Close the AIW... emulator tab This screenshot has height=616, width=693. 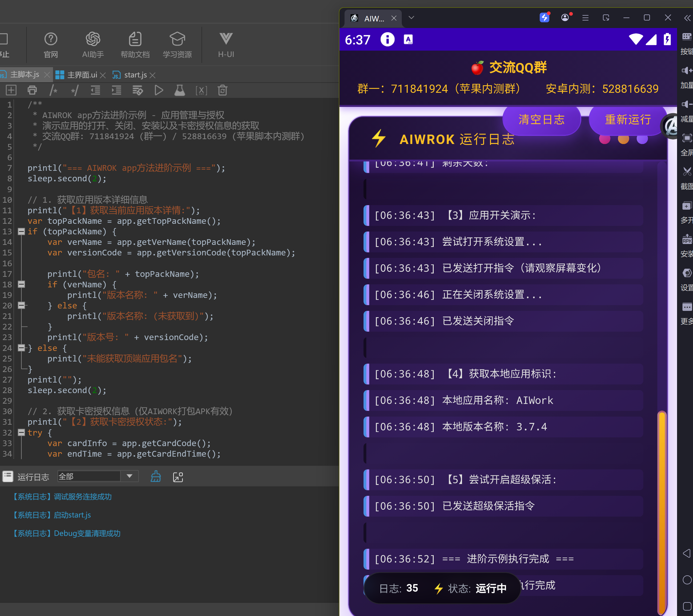[x=394, y=18]
